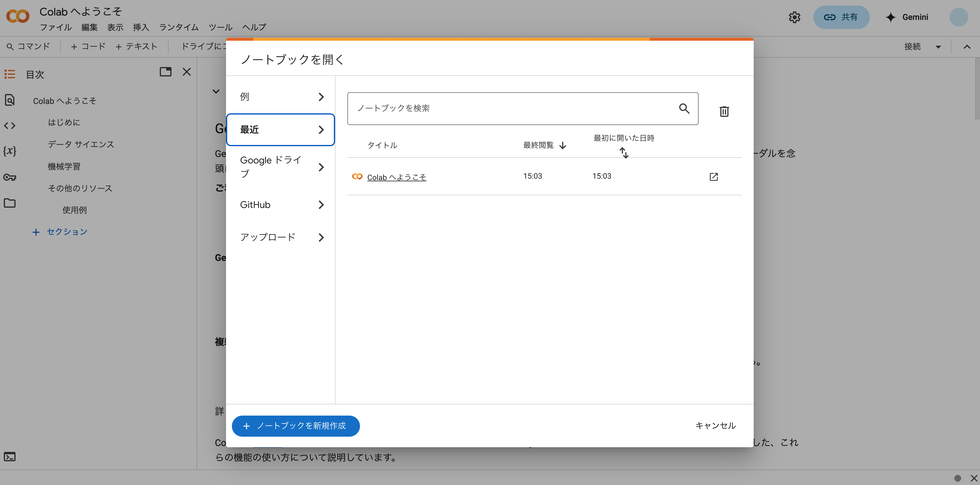Select 機械学習 in table of contents
980x485 pixels.
pos(64,166)
